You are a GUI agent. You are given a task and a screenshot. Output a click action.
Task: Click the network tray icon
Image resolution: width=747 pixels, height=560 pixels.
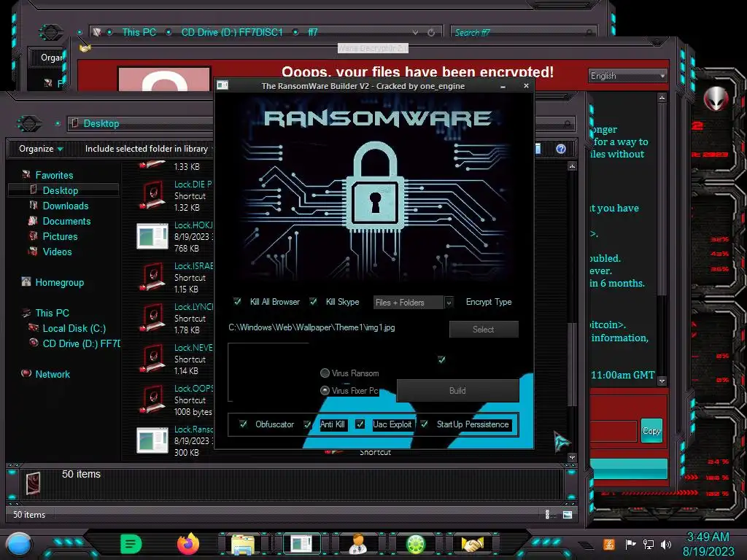click(x=649, y=544)
